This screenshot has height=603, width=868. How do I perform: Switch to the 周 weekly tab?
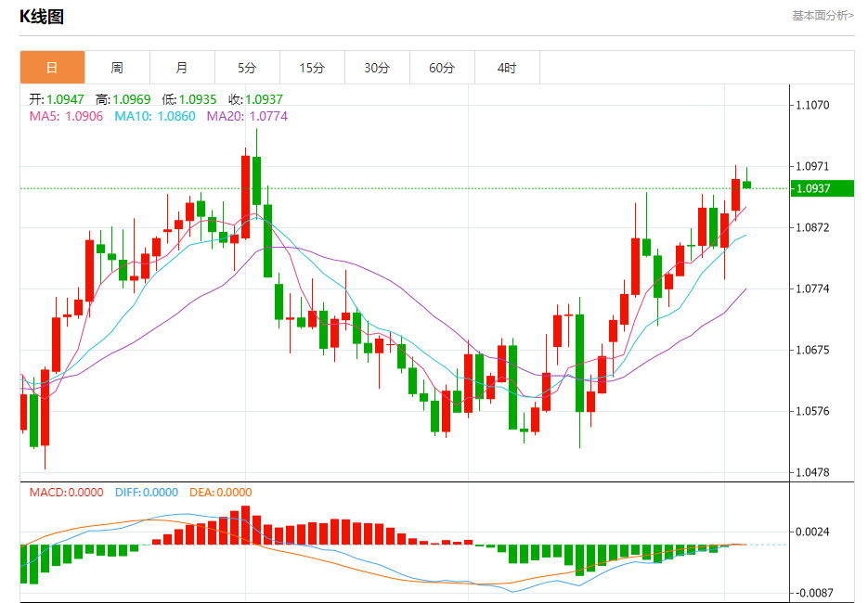pyautogui.click(x=117, y=68)
